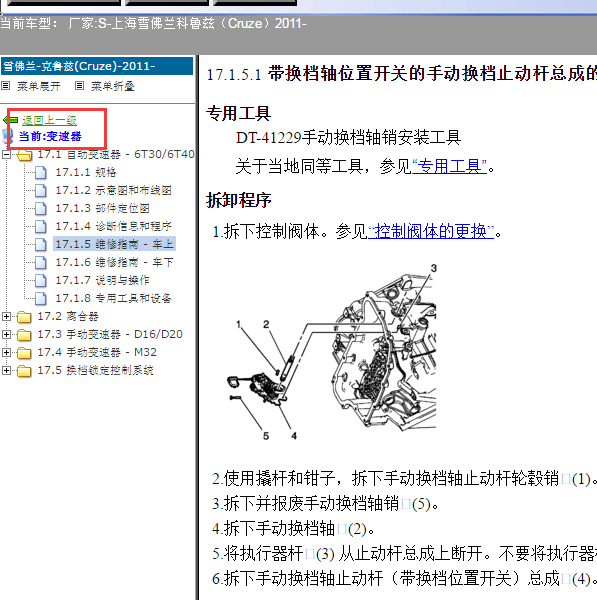
Task: Open 17.1.3 部件定位图
Action: click(x=103, y=209)
